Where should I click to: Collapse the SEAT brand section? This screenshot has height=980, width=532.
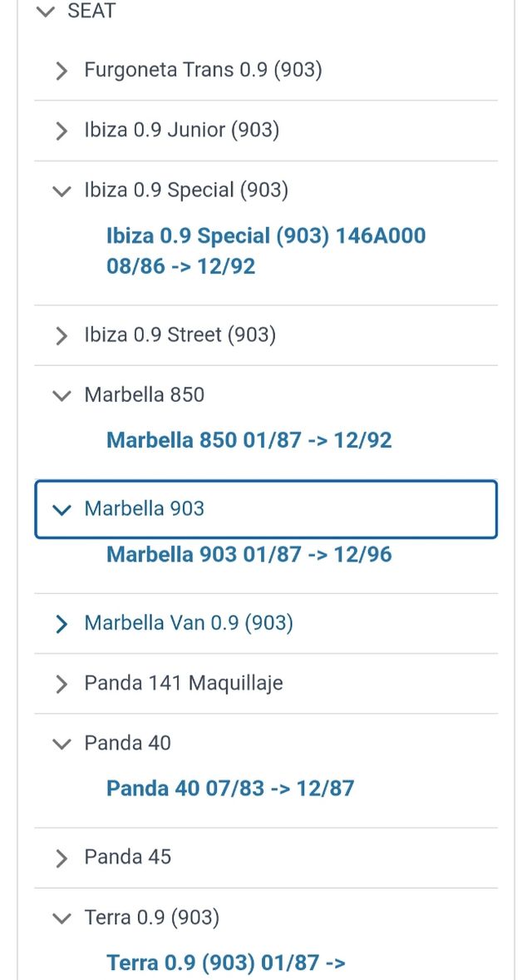pos(45,12)
